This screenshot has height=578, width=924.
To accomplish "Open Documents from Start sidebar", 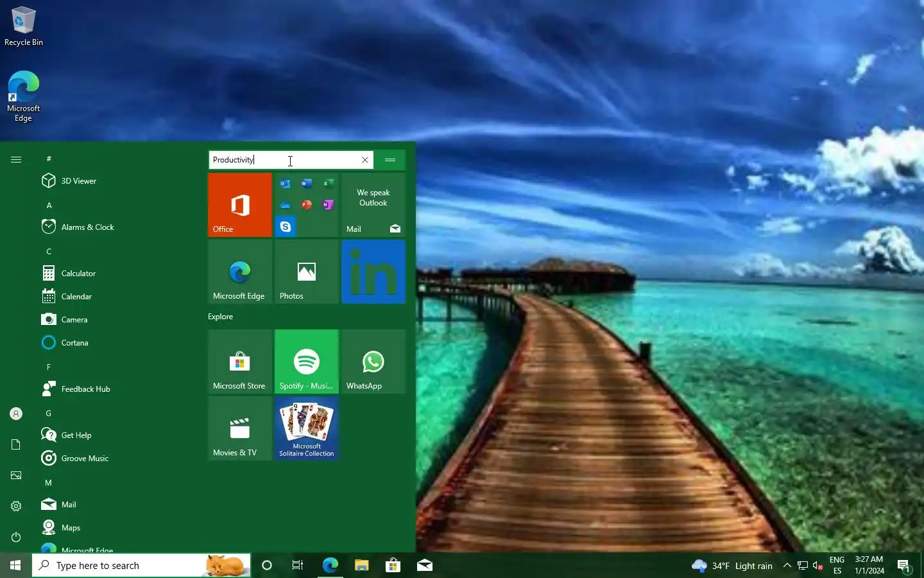I will 16,444.
